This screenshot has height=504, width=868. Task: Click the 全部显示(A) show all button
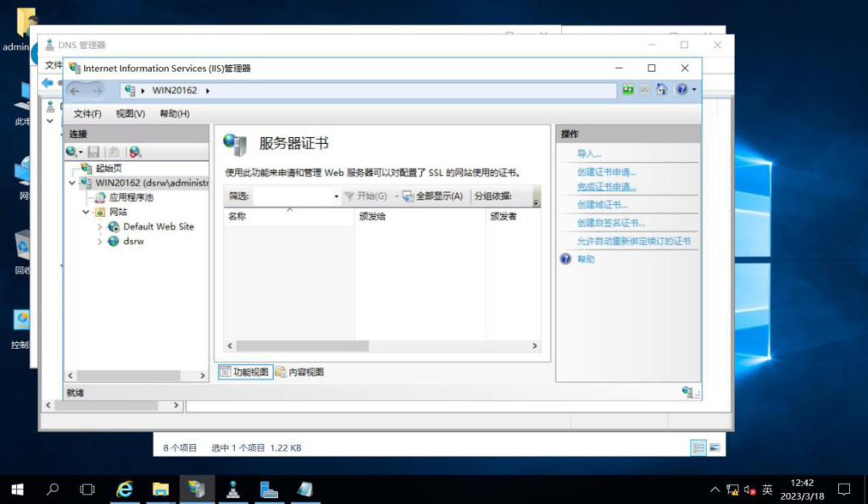click(x=433, y=196)
